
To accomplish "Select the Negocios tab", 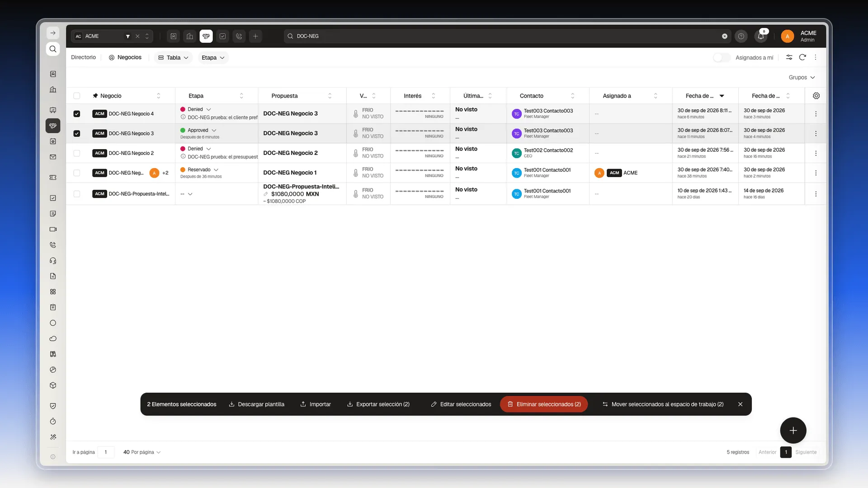I will point(125,57).
